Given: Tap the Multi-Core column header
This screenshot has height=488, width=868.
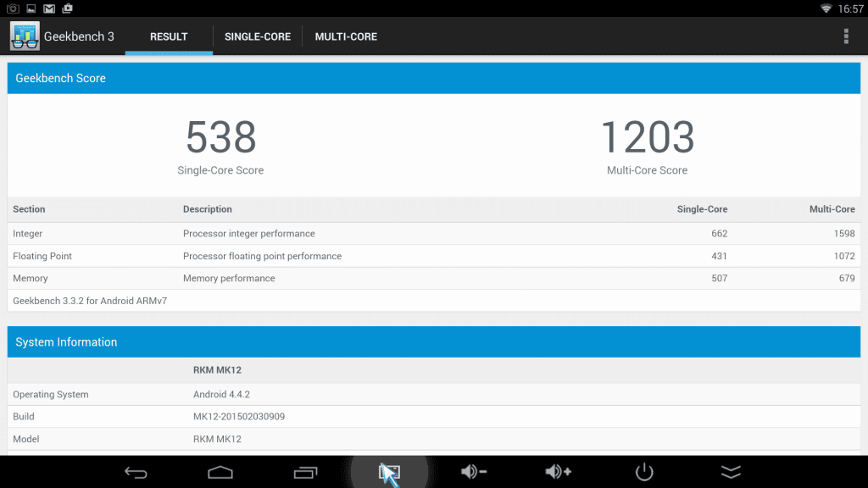Looking at the screenshot, I should 832,209.
